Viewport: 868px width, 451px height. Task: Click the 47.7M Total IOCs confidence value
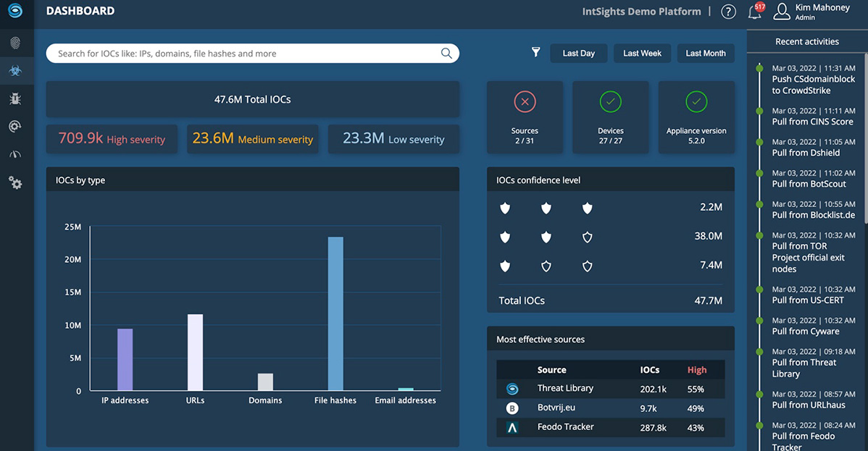708,300
